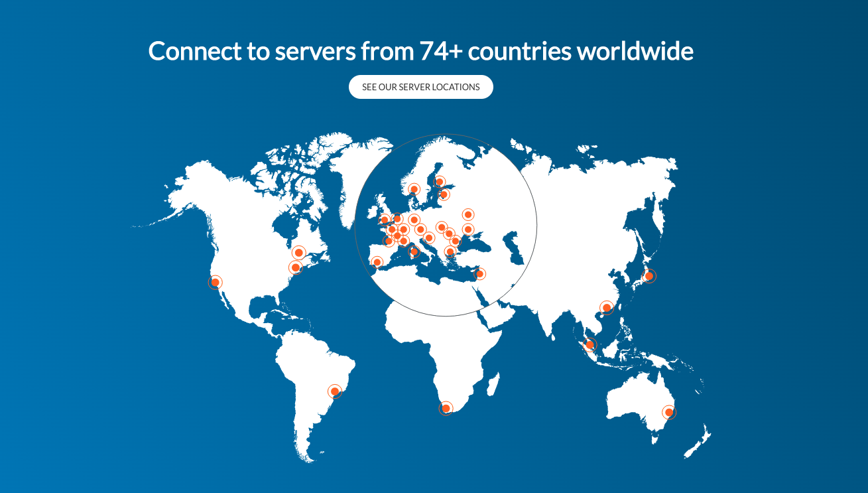
Task: Choose the Australia east coast server marker
Action: [669, 412]
